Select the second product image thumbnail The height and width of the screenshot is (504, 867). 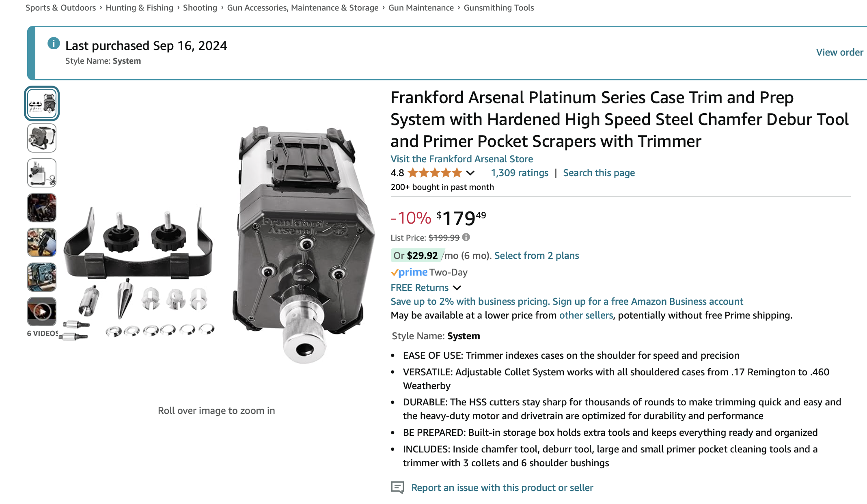point(42,138)
